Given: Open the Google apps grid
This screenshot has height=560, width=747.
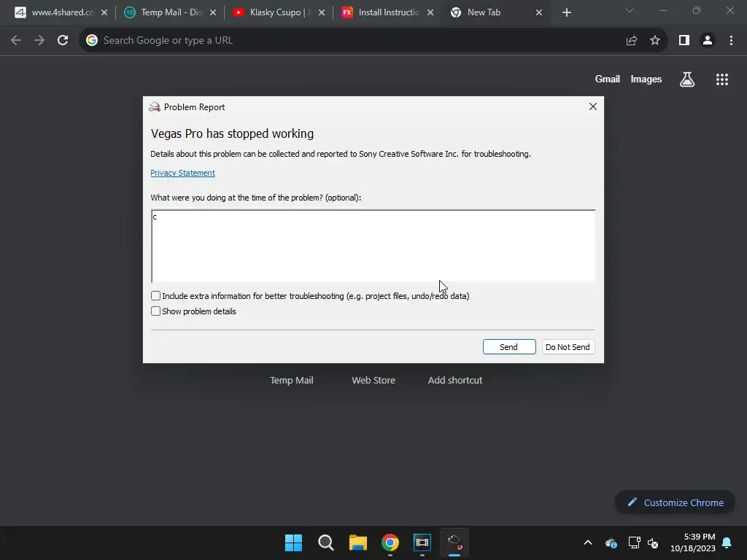Looking at the screenshot, I should pos(722,79).
